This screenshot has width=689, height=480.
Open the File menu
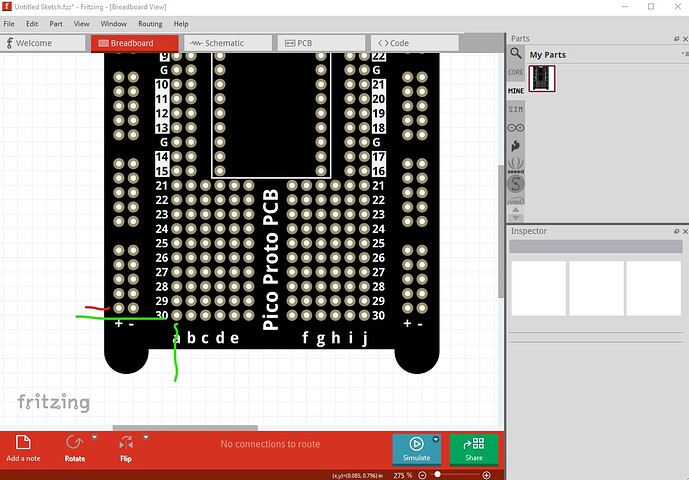click(x=9, y=24)
